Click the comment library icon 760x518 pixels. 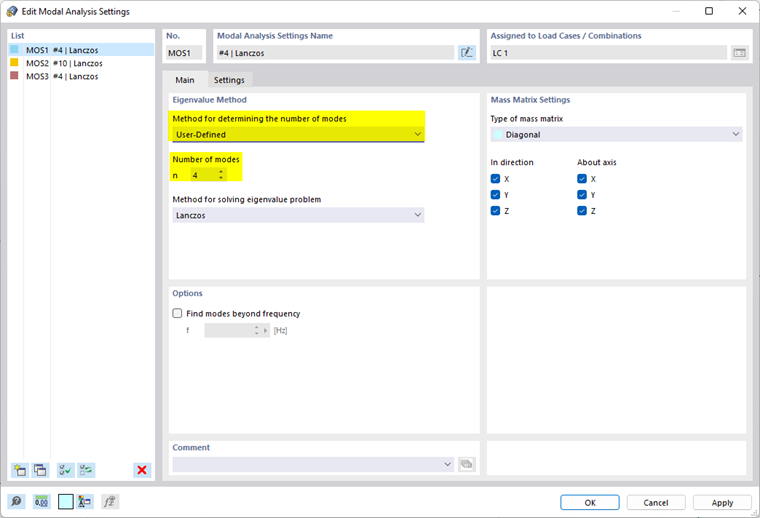pos(466,464)
